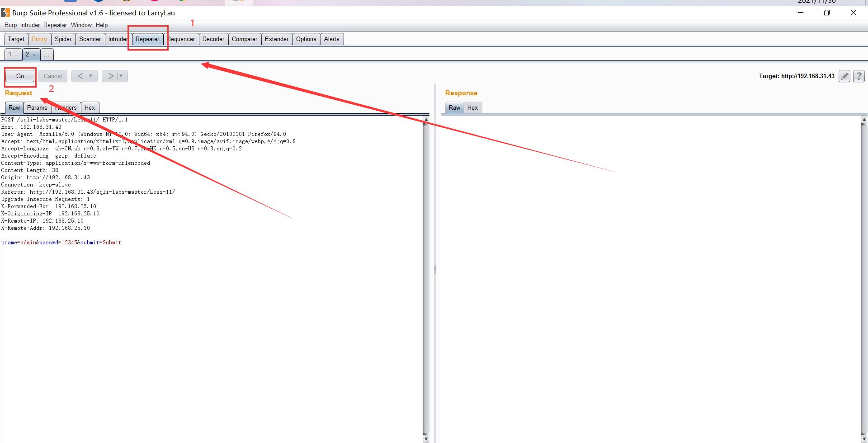
Task: Click the User-Agent header line
Action: pyautogui.click(x=143, y=134)
